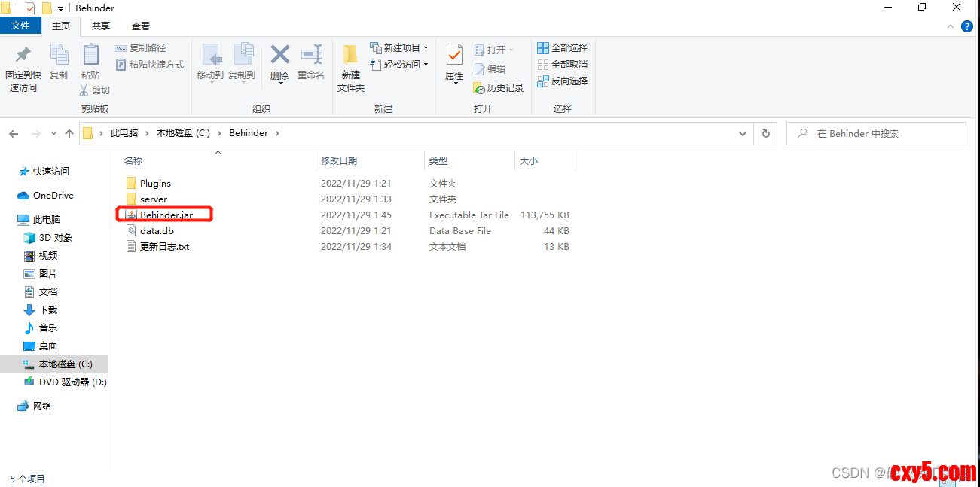Image resolution: width=980 pixels, height=487 pixels.
Task: Click the Pin to Quick Access icon
Action: pos(23,56)
